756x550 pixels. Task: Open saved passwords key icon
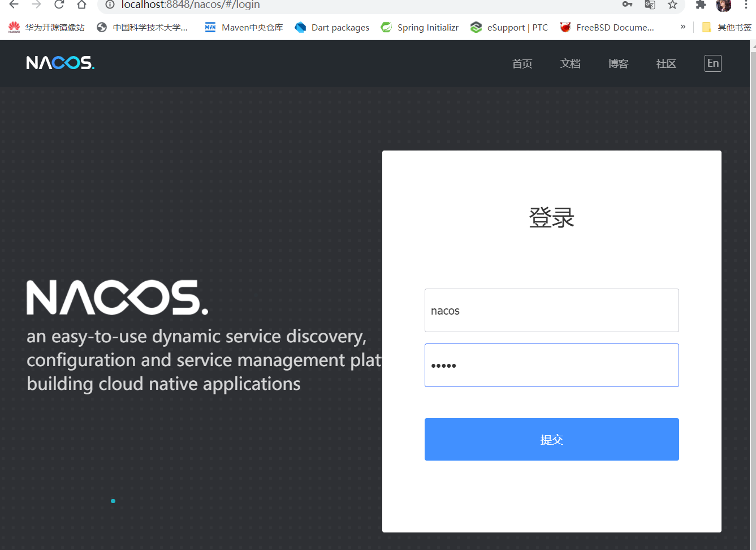click(x=627, y=5)
